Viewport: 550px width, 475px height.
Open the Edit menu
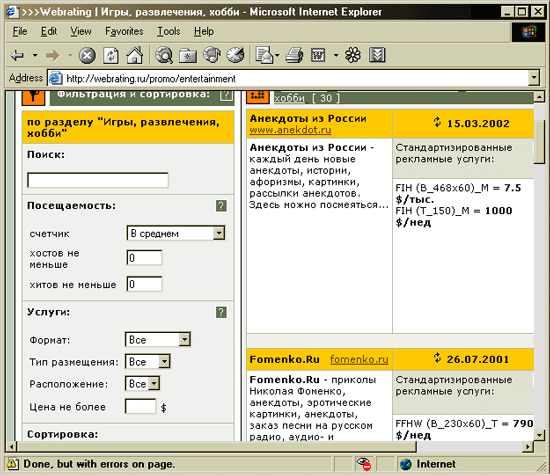coord(49,32)
